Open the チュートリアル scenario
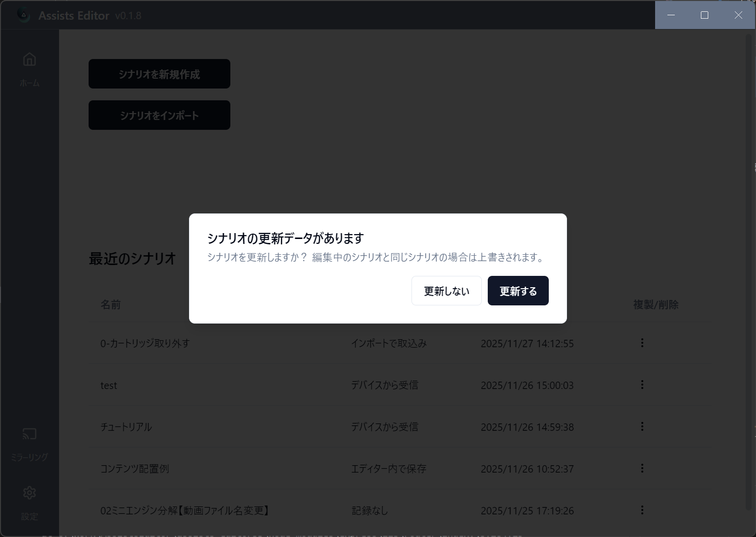The height and width of the screenshot is (537, 756). (x=126, y=427)
